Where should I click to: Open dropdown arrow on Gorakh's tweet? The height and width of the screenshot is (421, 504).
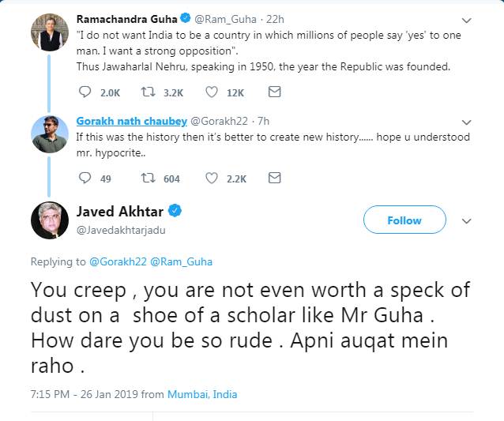pos(467,122)
